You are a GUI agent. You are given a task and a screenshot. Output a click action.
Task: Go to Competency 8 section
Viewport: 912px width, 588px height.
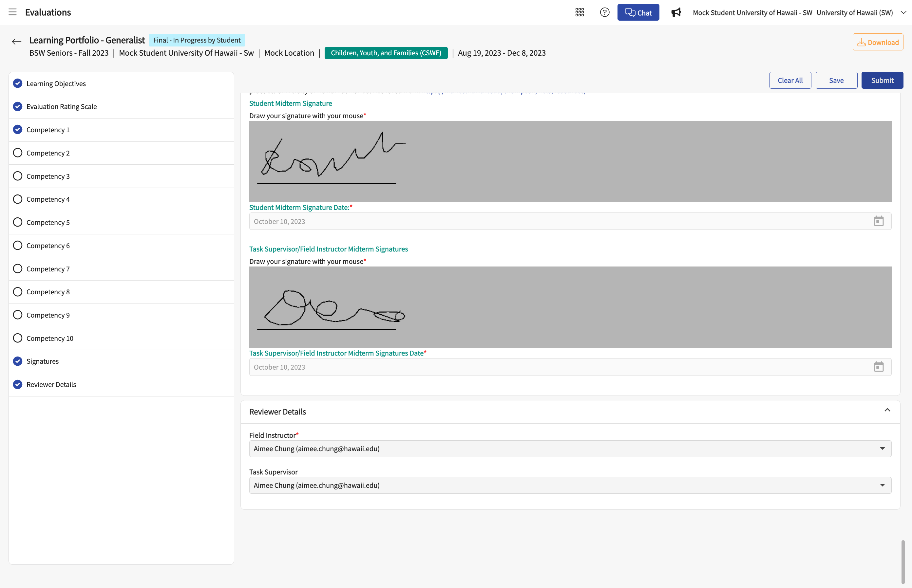pos(121,292)
